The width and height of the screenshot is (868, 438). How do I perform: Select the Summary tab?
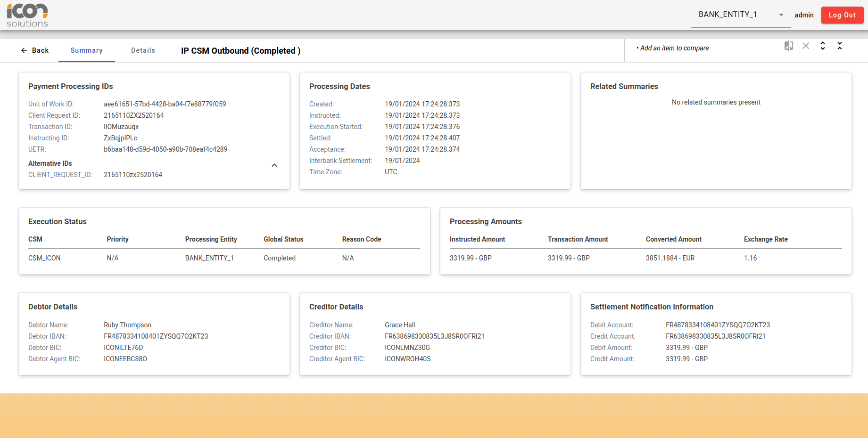[87, 50]
